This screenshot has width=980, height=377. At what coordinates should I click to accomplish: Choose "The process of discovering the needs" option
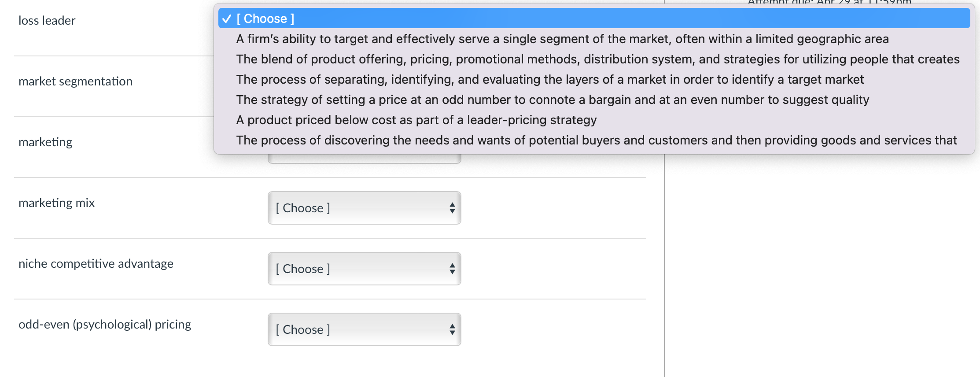coord(596,140)
